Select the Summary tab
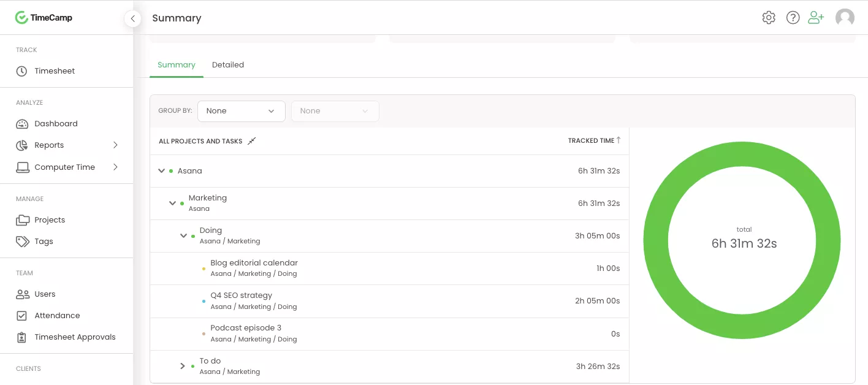868x385 pixels. (177, 65)
